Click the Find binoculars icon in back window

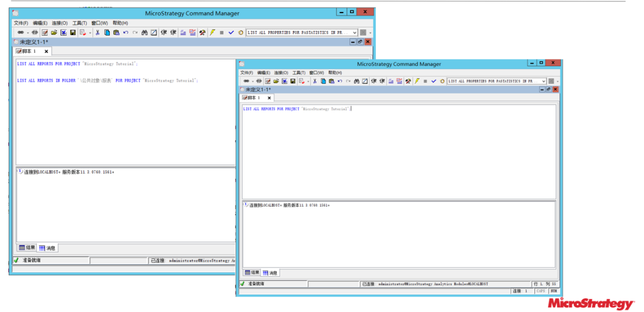coord(144,32)
